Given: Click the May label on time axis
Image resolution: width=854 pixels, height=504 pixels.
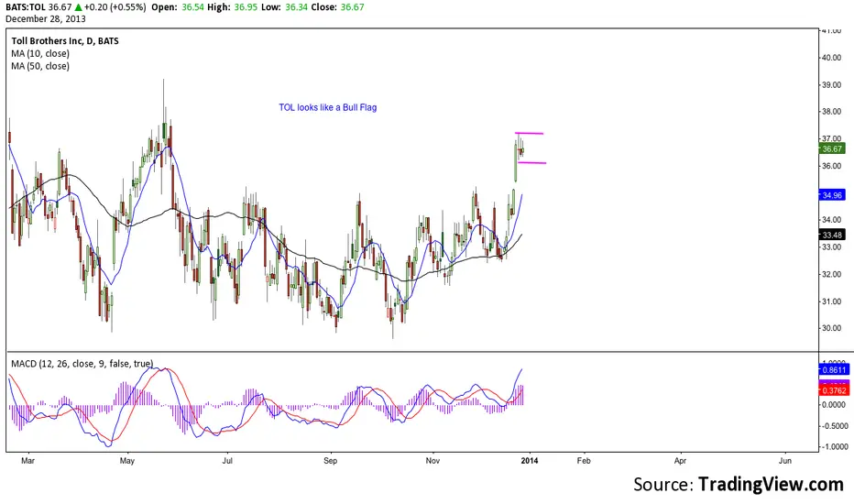Looking at the screenshot, I should tap(126, 460).
